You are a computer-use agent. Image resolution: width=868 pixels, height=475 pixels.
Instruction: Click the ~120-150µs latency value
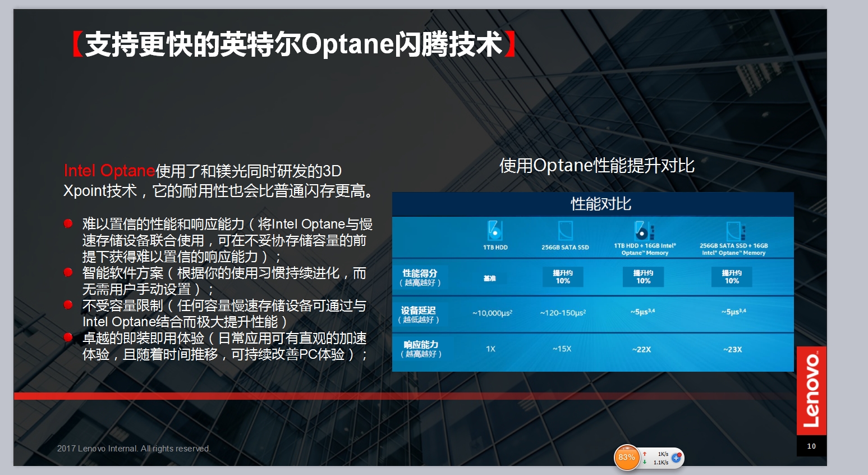tap(563, 313)
